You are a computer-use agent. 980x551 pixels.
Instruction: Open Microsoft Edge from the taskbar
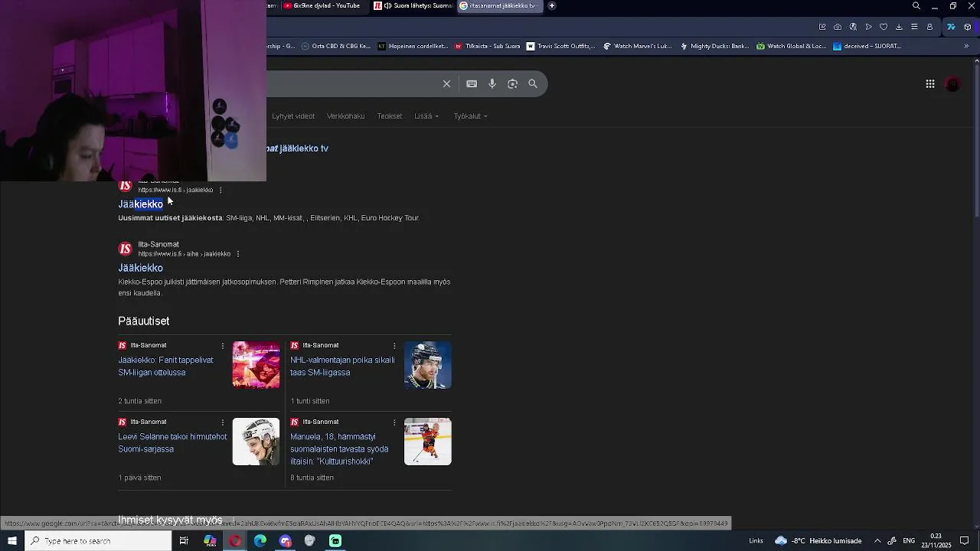pyautogui.click(x=260, y=541)
